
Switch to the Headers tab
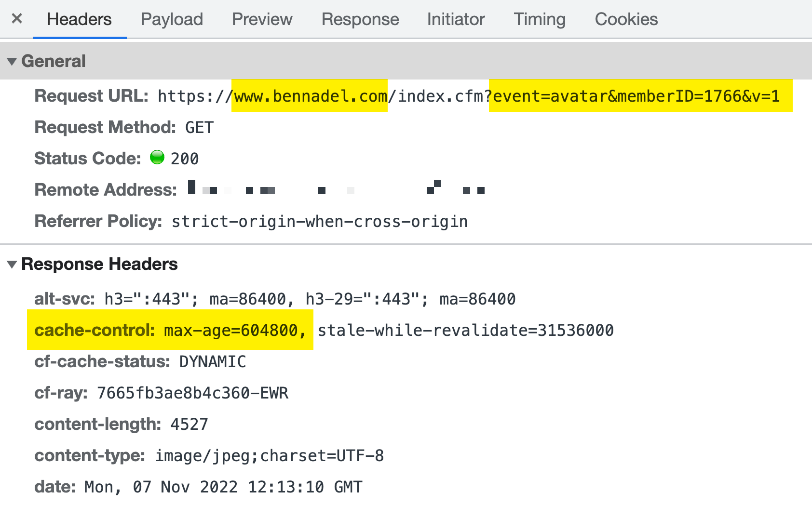(x=79, y=19)
